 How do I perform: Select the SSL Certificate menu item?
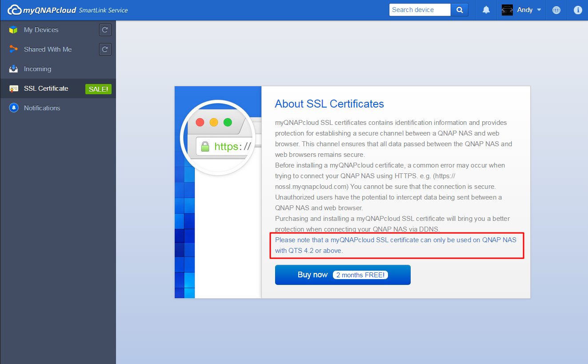tap(46, 88)
